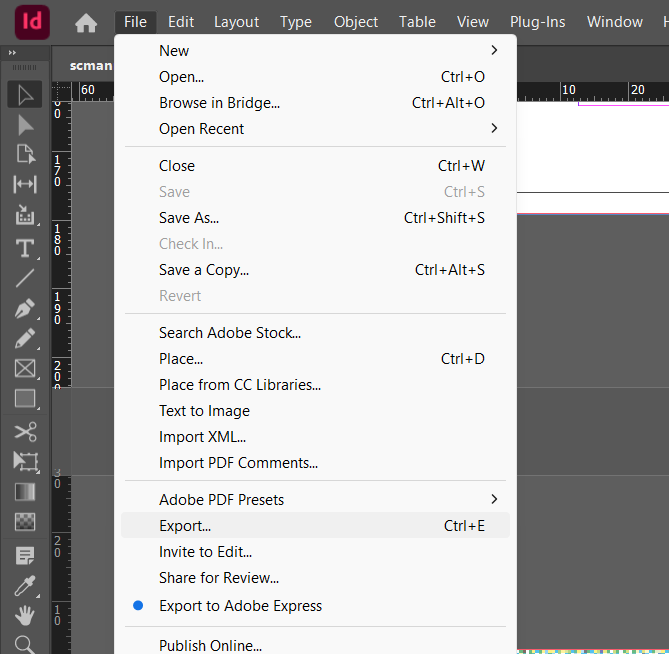
Task: Select the Gap tool
Action: (x=25, y=184)
